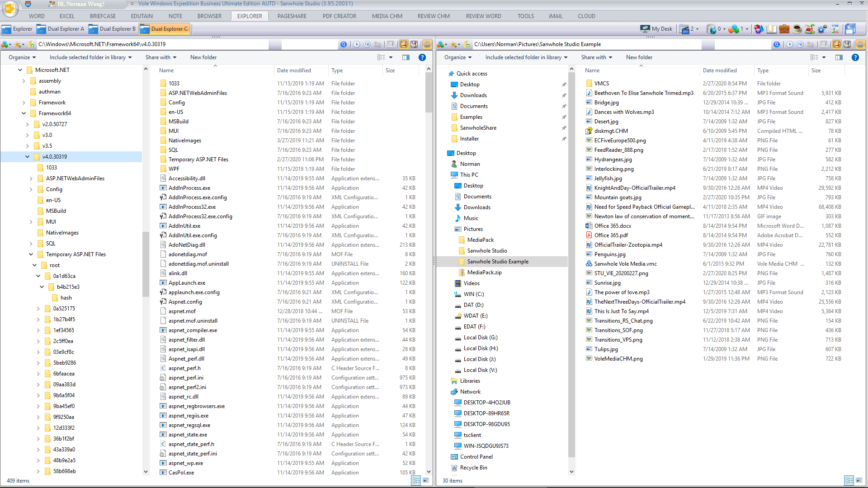Viewport: 868px width, 488px height.
Task: Open the right pane Share with dropdown
Action: pos(597,57)
